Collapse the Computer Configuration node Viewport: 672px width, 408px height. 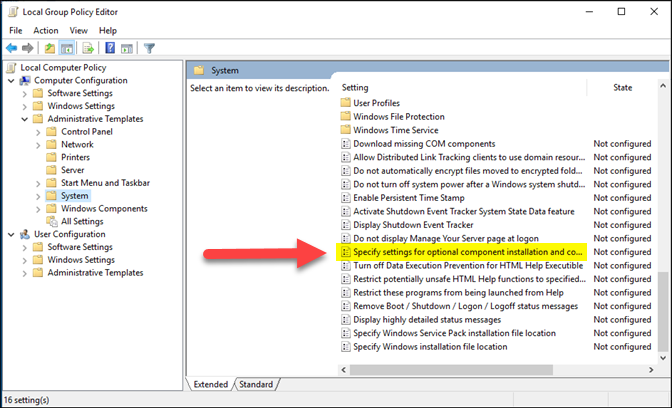11,80
